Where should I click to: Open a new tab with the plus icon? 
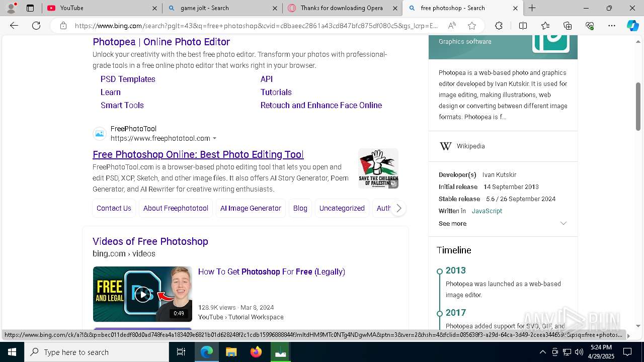tap(532, 8)
